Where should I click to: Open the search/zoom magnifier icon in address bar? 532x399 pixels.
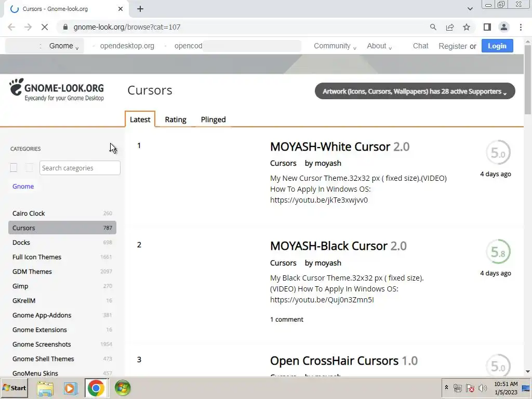coord(433,27)
